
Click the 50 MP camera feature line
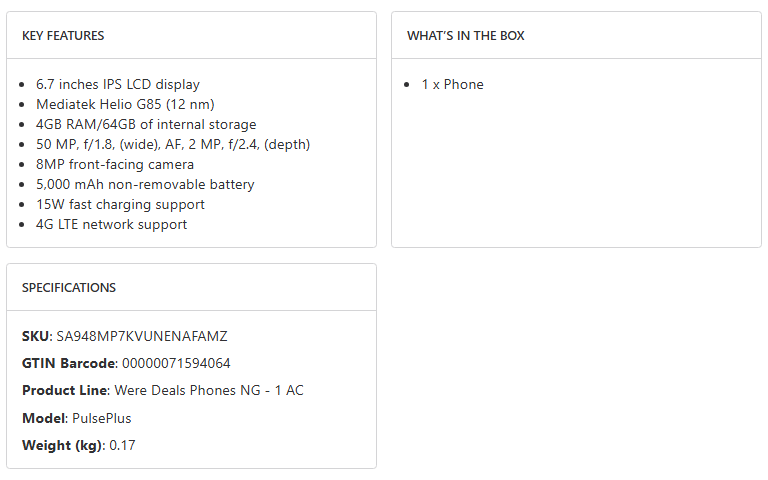[173, 145]
